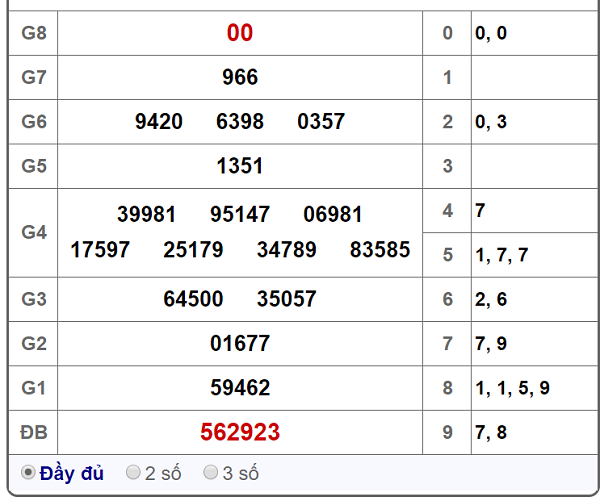Click the ĐB row label
This screenshot has width=600, height=501.
point(34,432)
